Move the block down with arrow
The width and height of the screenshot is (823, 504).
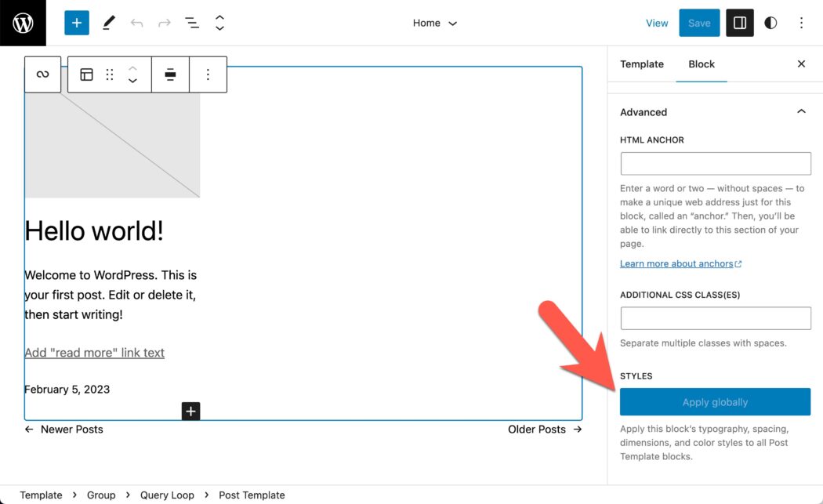coord(132,80)
